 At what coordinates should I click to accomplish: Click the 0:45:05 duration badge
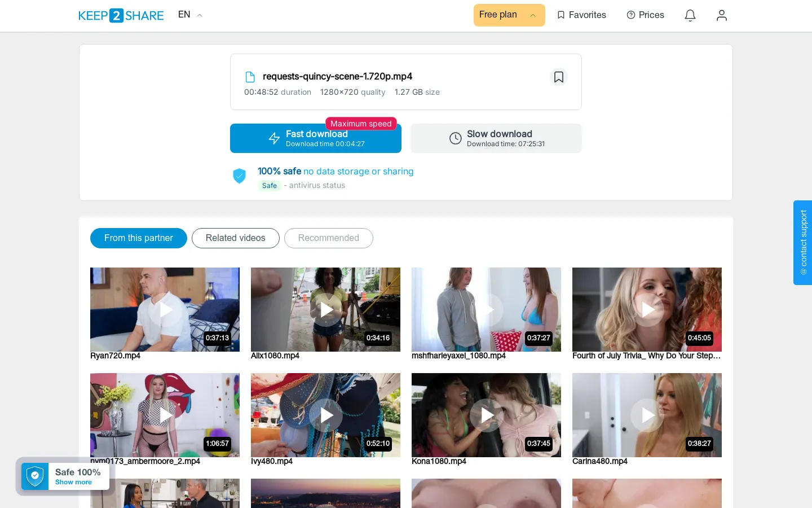click(699, 338)
